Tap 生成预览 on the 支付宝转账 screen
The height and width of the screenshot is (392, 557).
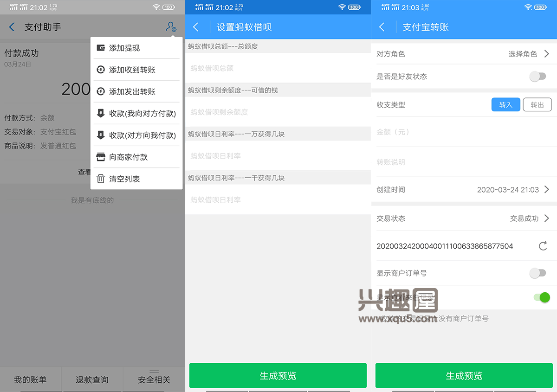click(x=464, y=375)
